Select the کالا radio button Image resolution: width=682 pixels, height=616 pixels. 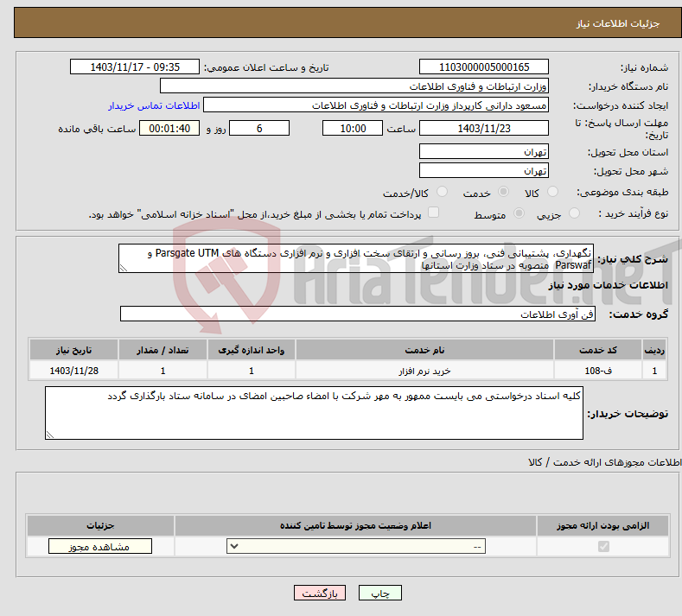(x=552, y=192)
